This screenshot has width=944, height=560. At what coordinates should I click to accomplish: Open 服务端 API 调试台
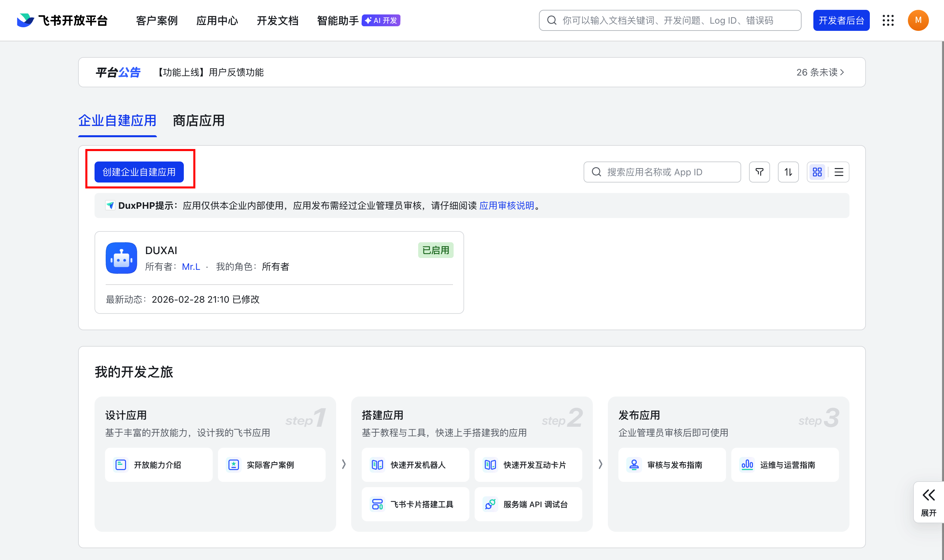click(528, 504)
